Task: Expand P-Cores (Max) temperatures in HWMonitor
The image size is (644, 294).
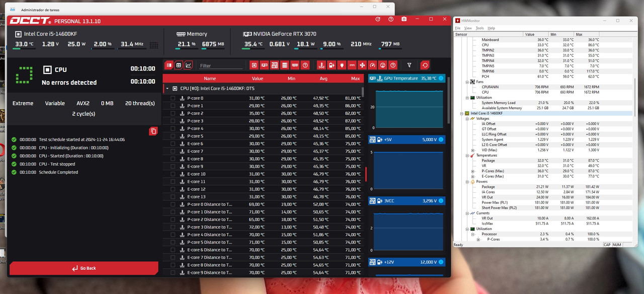Action: pos(472,171)
